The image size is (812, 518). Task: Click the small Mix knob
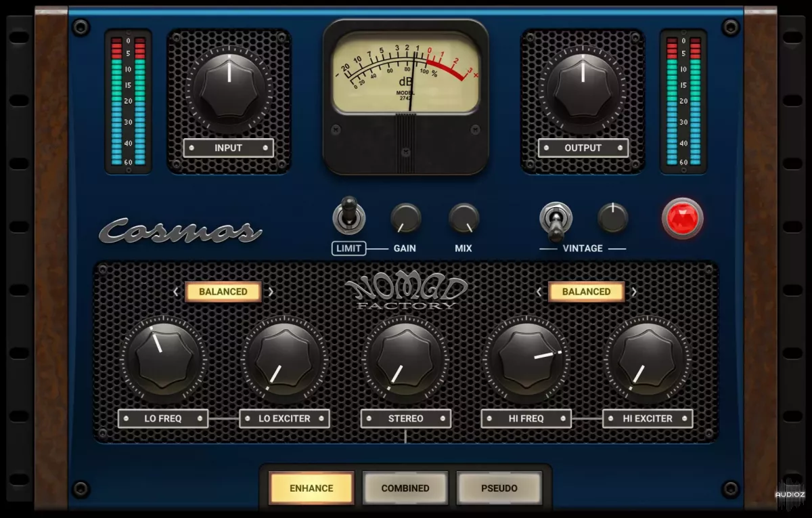[x=464, y=219]
